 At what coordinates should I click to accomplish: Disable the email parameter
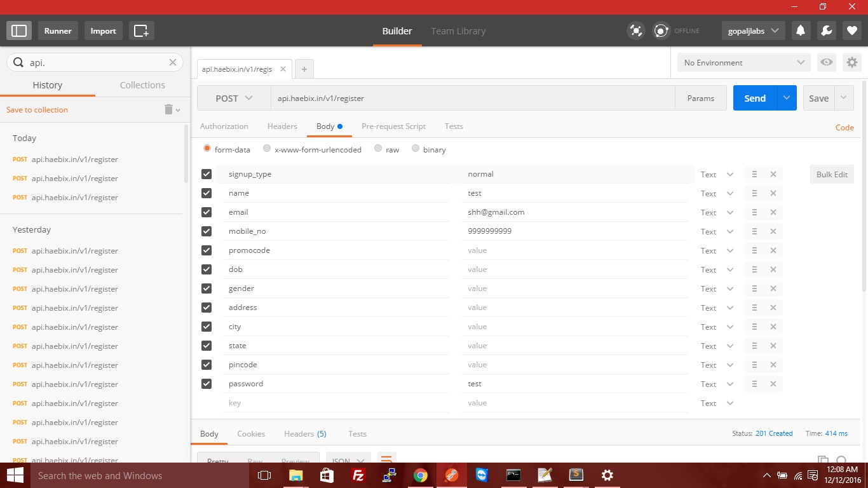tap(207, 212)
